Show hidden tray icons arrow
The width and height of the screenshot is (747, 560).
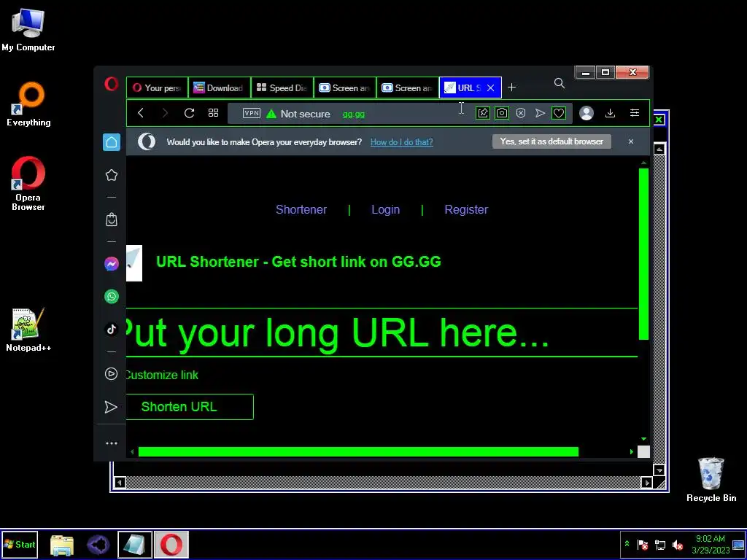click(627, 544)
